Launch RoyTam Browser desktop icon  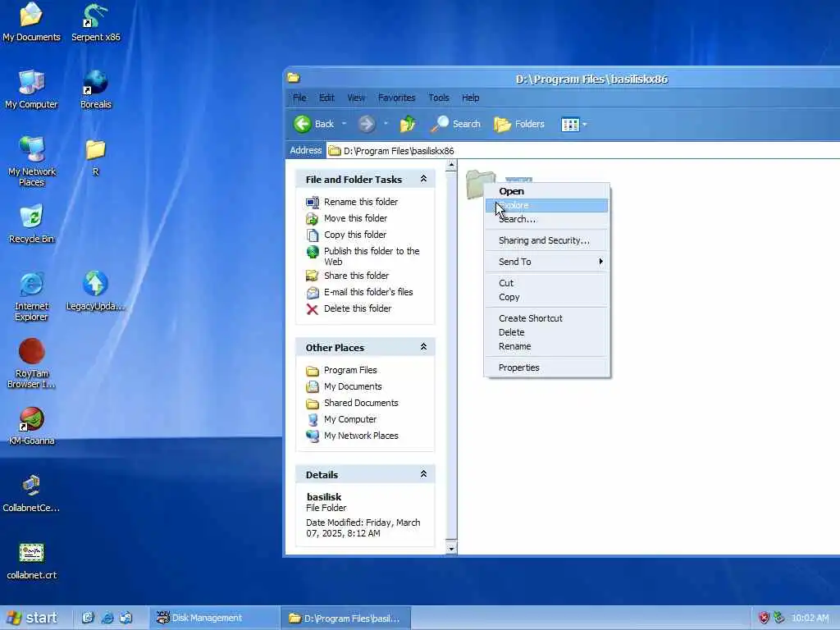(31, 363)
